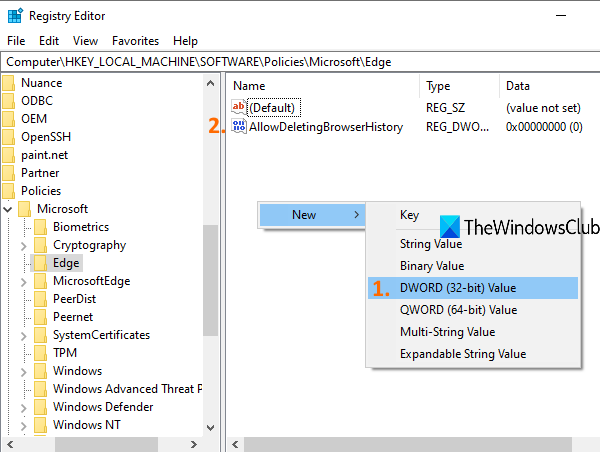Click the (value not set) data cell

coord(543,108)
